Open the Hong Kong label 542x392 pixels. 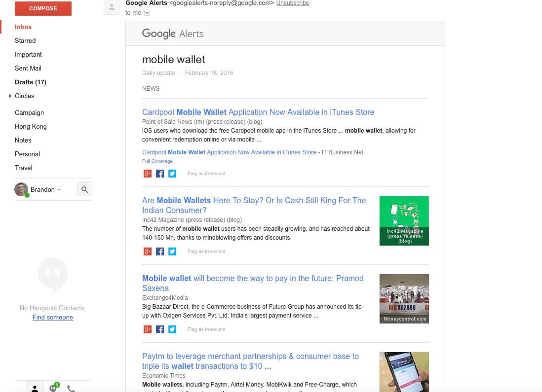coord(31,126)
